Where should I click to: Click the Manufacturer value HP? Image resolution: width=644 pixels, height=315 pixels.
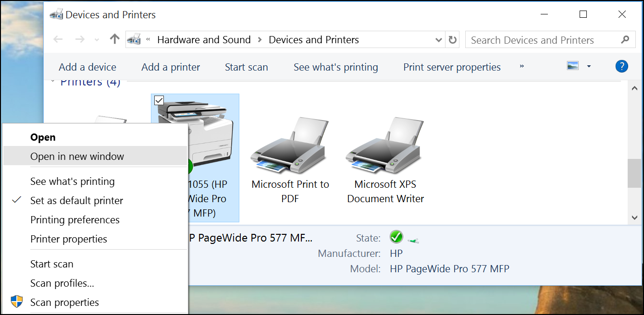tap(396, 253)
